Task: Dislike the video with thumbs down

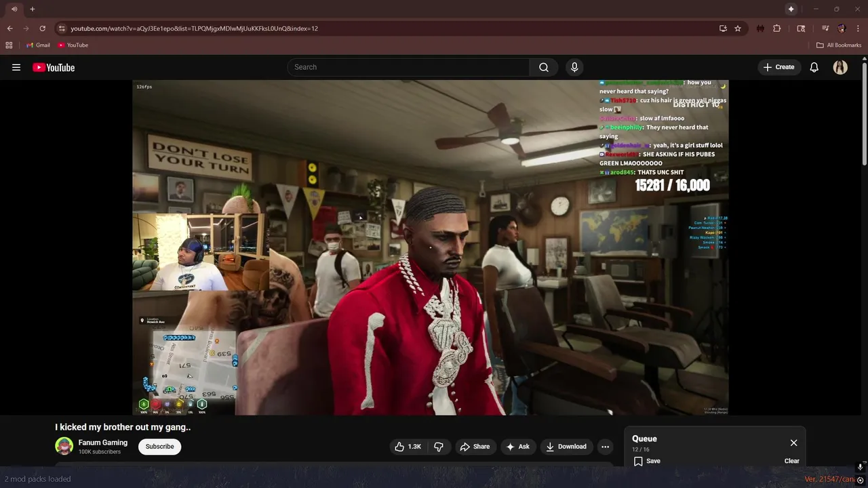Action: (439, 447)
